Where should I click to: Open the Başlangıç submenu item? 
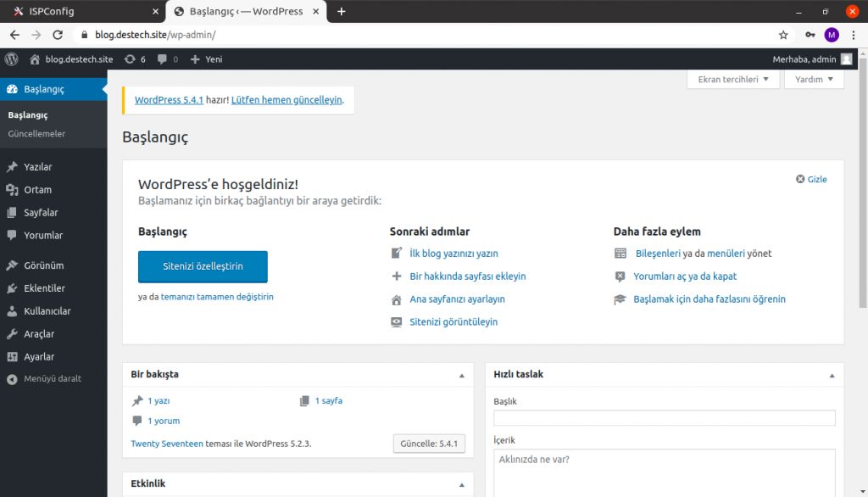pyautogui.click(x=28, y=114)
